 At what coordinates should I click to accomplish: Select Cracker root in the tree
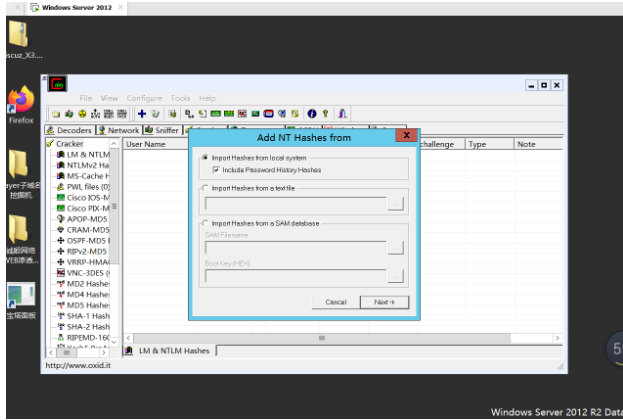coord(70,144)
